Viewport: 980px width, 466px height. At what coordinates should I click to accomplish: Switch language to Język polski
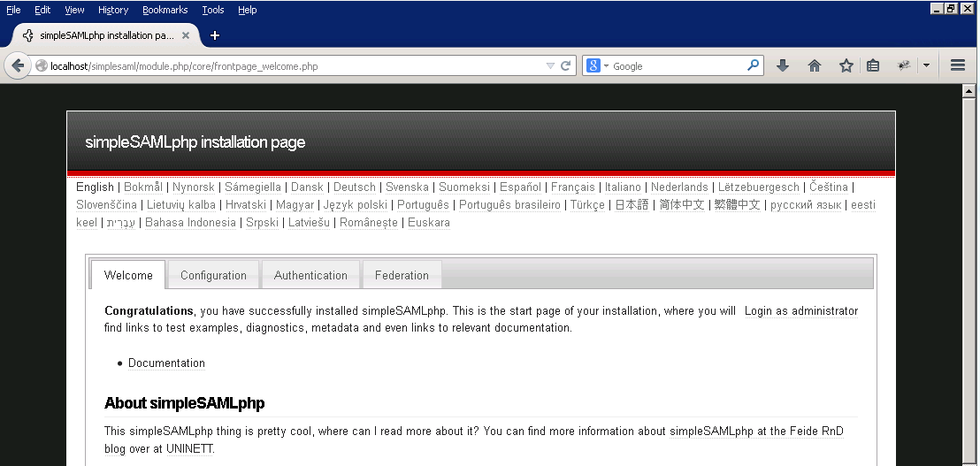[x=356, y=204]
